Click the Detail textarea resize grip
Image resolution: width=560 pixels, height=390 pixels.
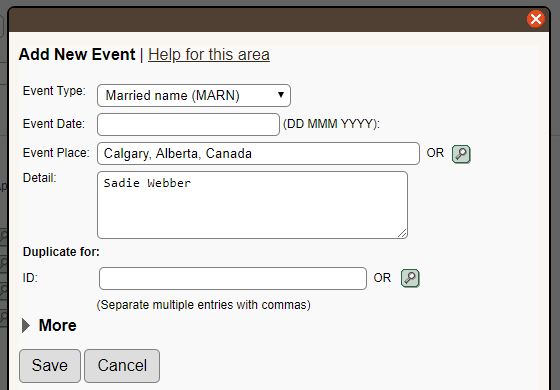402,233
